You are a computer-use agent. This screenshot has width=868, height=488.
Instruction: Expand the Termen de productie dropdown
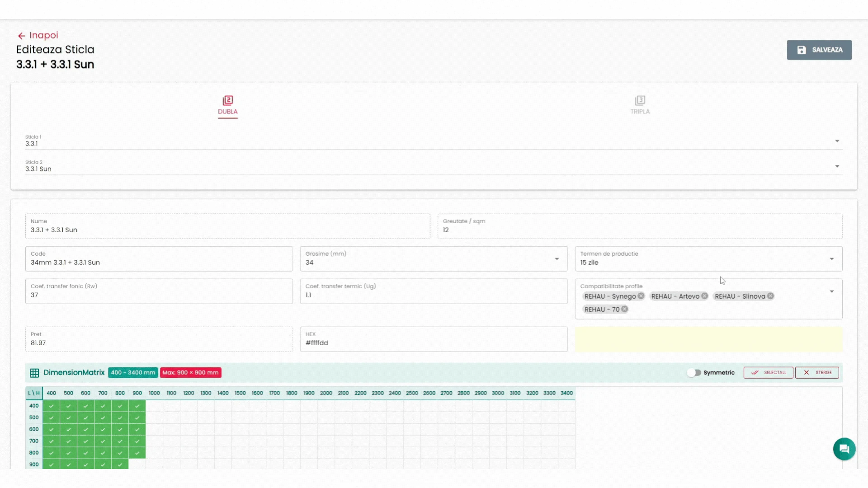[831, 259]
